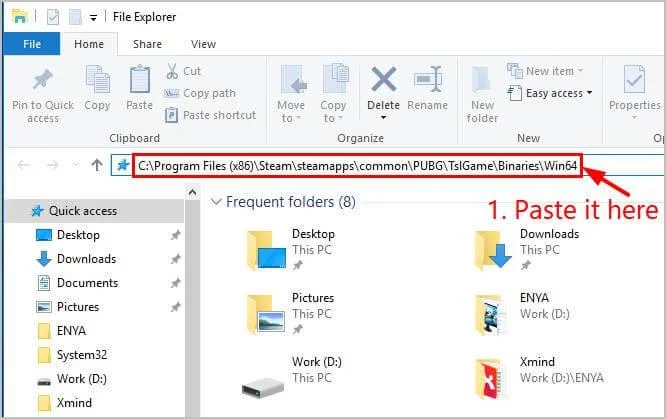Image resolution: width=666 pixels, height=419 pixels.
Task: Click the Up one level arrow
Action: pos(97,165)
